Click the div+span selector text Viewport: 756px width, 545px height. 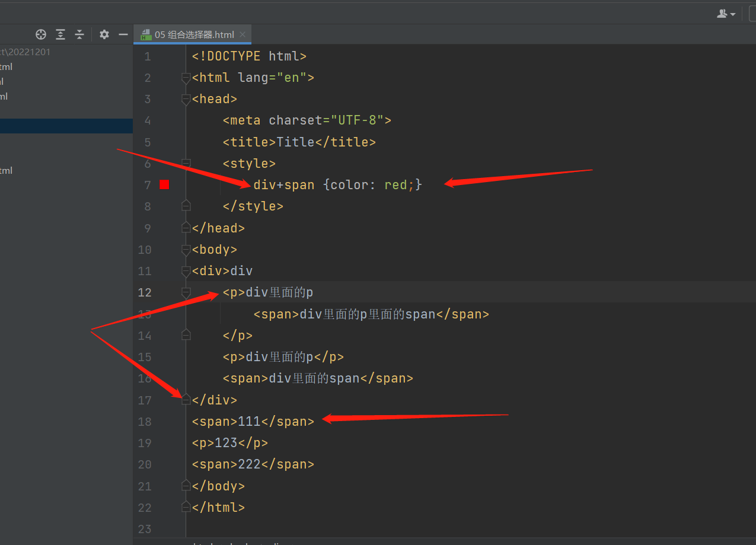pos(284,185)
